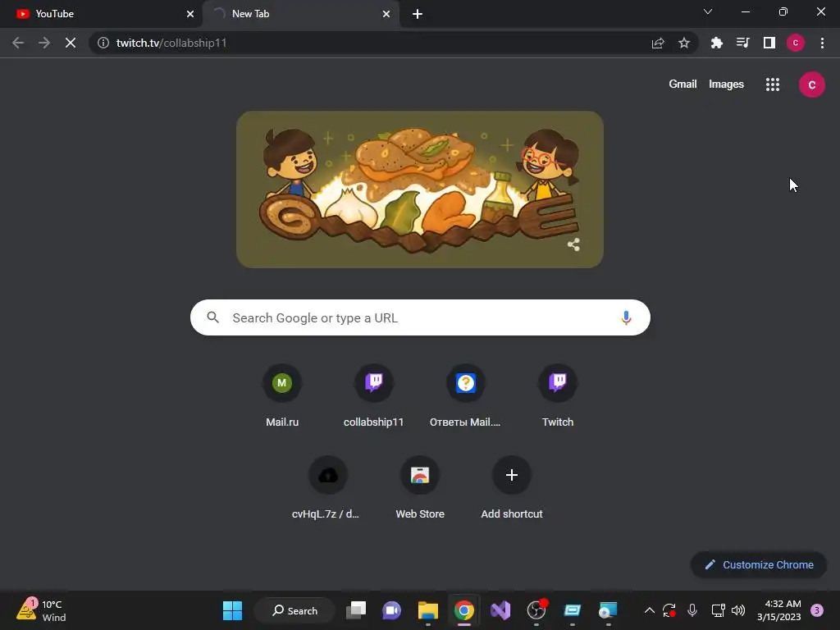Open the Chrome three-dot menu
The width and height of the screenshot is (840, 630).
coord(822,43)
